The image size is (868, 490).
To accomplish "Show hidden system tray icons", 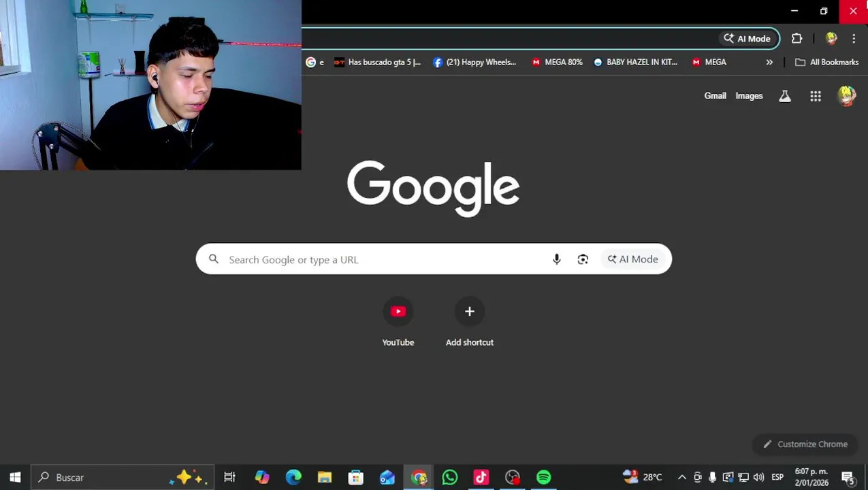I will pos(682,478).
